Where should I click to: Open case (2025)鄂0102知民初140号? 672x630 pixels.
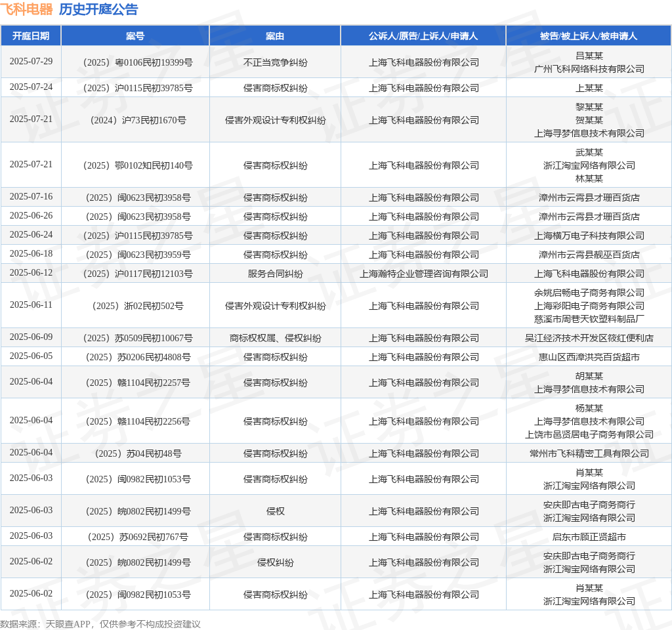(135, 165)
